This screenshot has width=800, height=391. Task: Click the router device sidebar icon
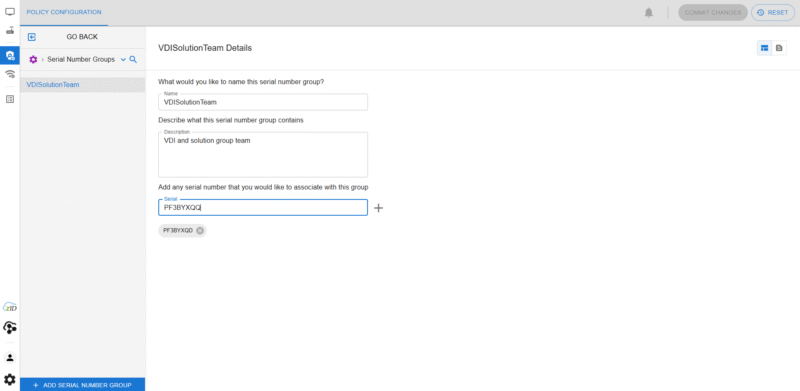click(10, 30)
